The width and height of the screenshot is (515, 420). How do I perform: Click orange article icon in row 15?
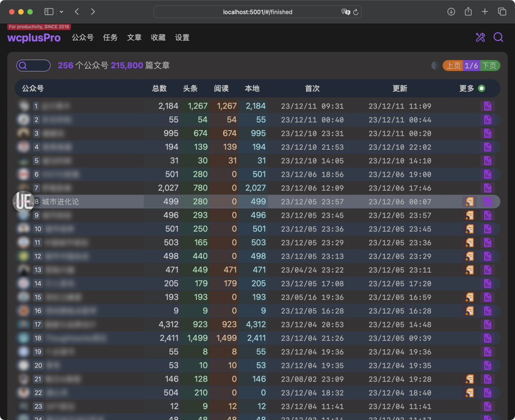(470, 297)
